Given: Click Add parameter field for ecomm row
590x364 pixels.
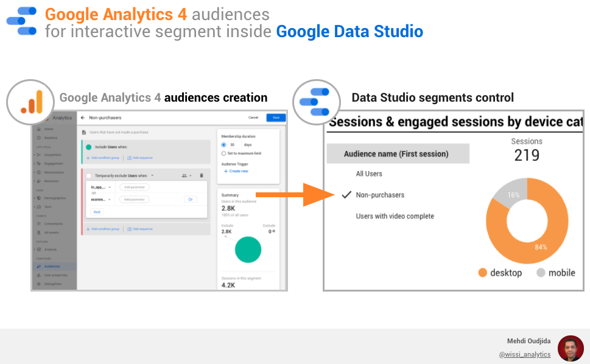Looking at the screenshot, I should click(x=135, y=200).
